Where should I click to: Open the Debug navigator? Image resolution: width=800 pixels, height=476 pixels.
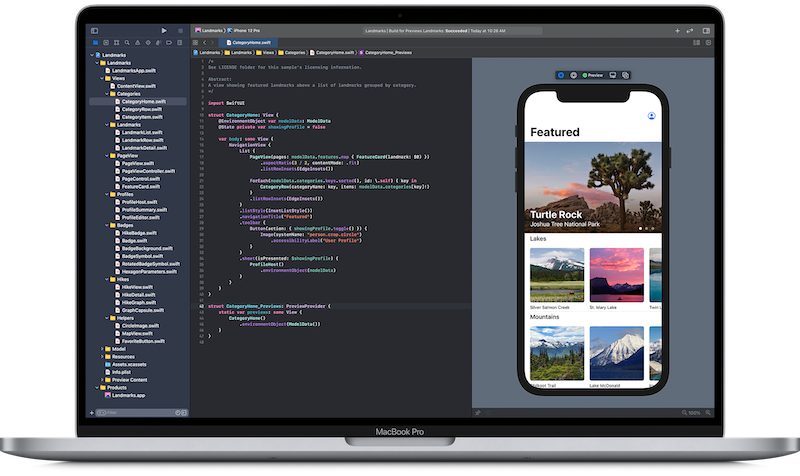click(x=158, y=43)
